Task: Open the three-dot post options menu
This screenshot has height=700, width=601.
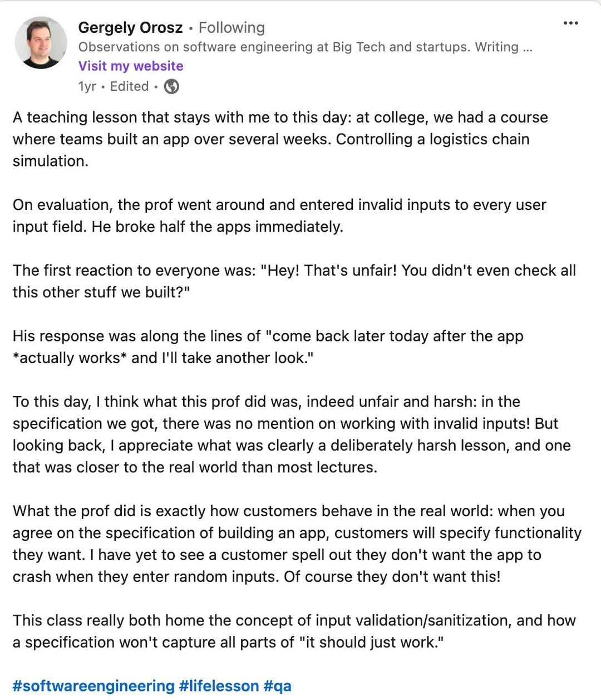Action: tap(570, 23)
